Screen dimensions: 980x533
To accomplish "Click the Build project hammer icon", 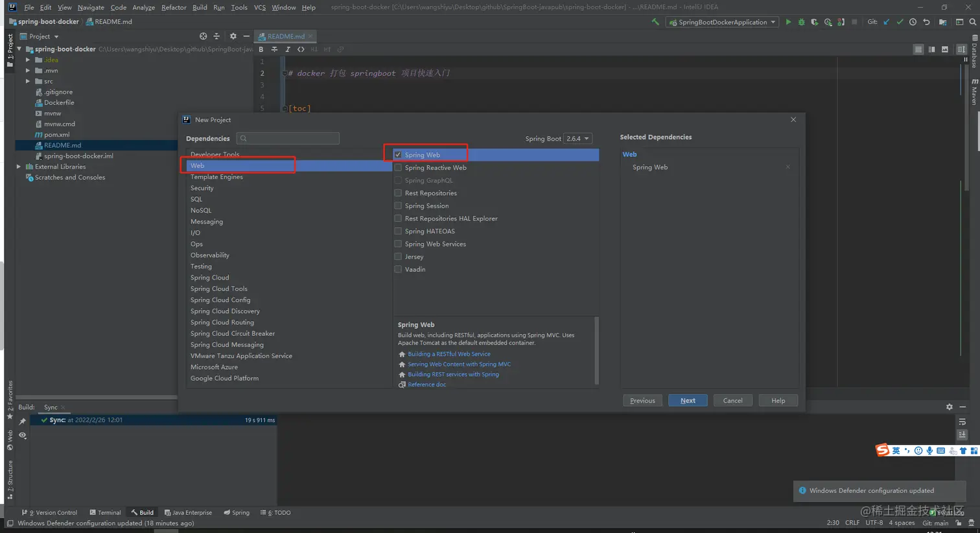I will coord(655,22).
